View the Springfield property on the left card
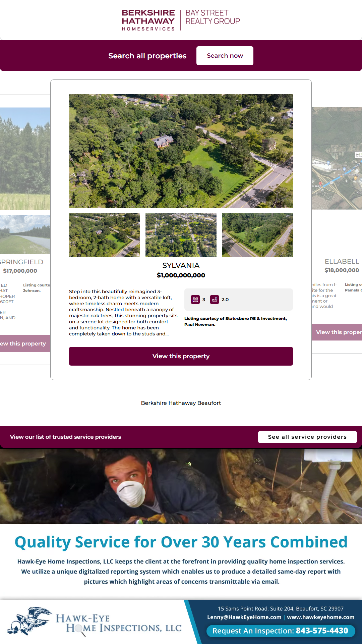This screenshot has width=362, height=644. (x=25, y=343)
